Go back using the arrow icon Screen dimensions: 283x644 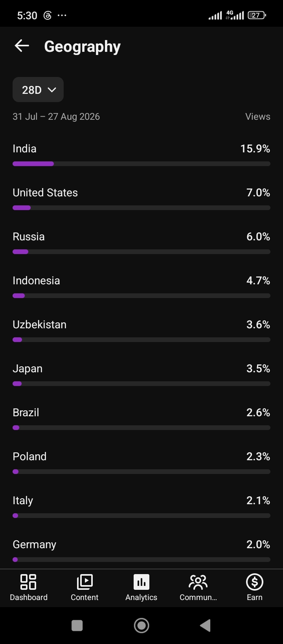[22, 46]
